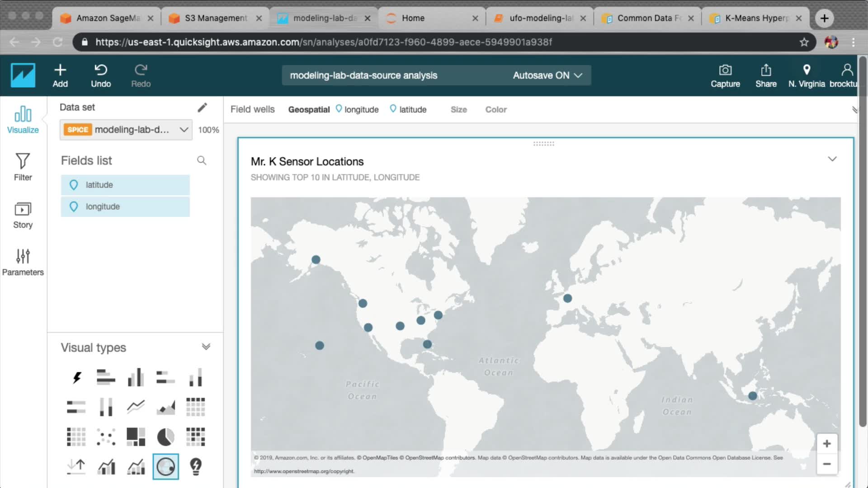Select the AutoGraph lightning bolt icon
Screen dimensions: 868x488
76,378
